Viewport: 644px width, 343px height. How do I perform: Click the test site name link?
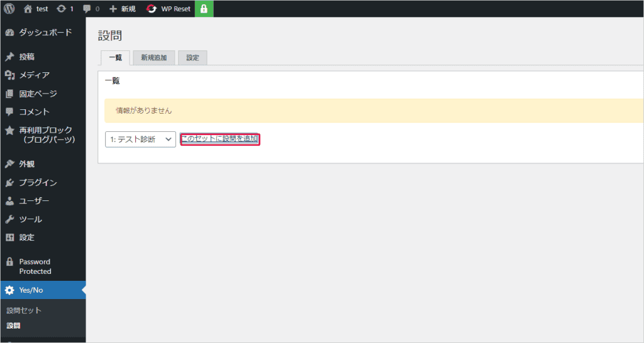click(x=42, y=9)
